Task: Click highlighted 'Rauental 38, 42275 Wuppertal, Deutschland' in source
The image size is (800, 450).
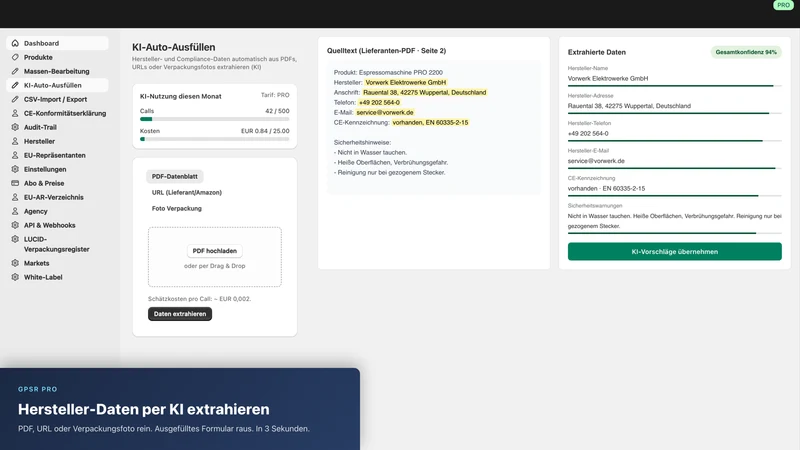Action: pos(424,92)
